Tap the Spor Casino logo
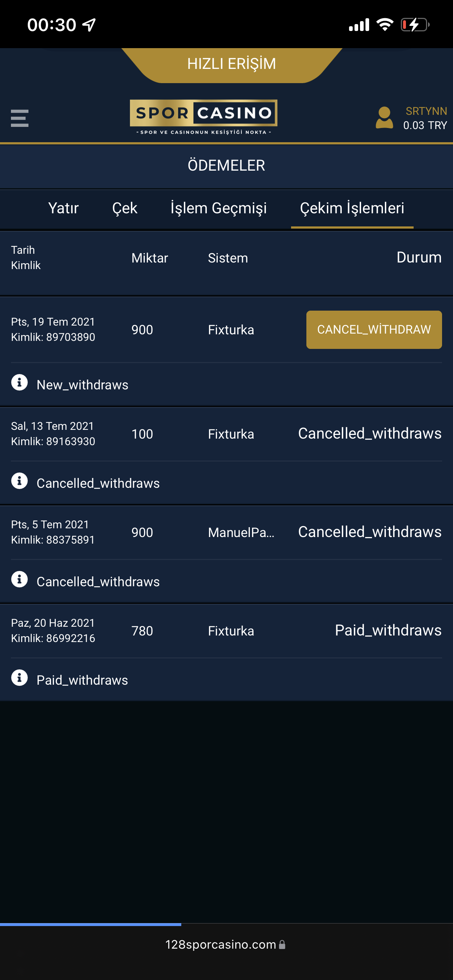 tap(203, 117)
